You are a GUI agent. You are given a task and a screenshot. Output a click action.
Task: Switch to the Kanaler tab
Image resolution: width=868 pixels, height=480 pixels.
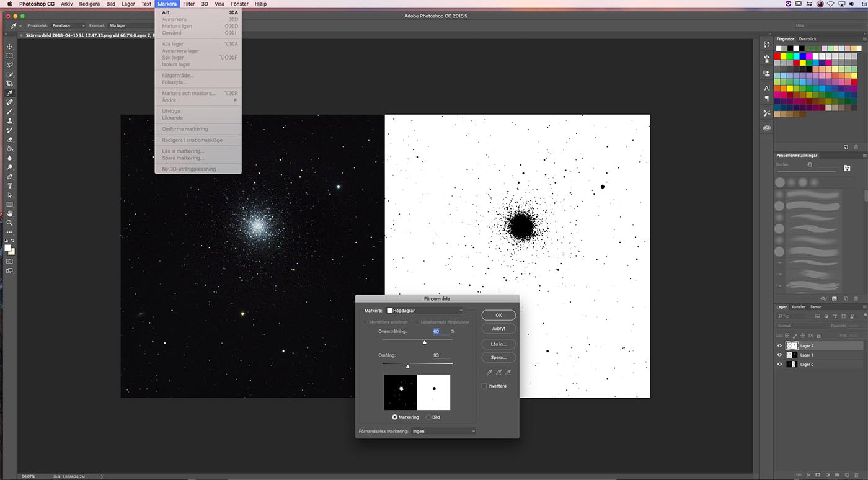click(798, 306)
